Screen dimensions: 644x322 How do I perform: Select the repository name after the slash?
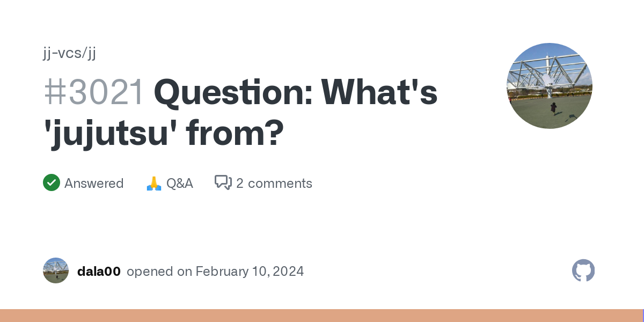(x=91, y=53)
